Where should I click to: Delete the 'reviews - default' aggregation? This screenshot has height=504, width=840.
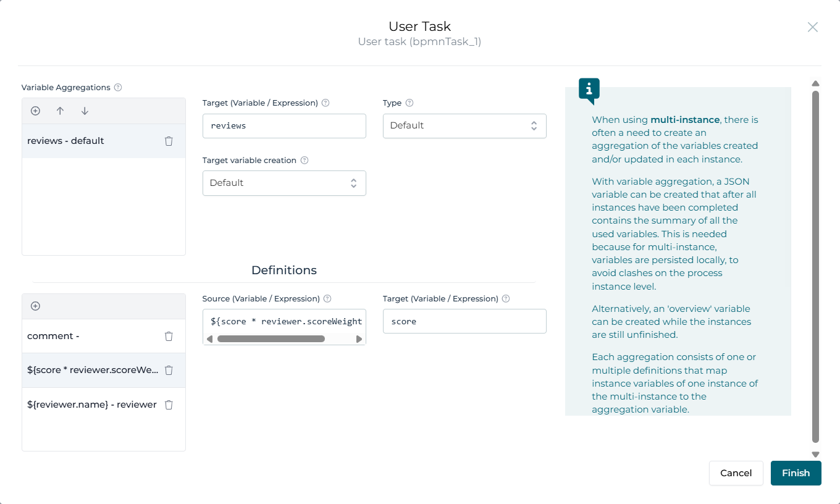pyautogui.click(x=169, y=141)
